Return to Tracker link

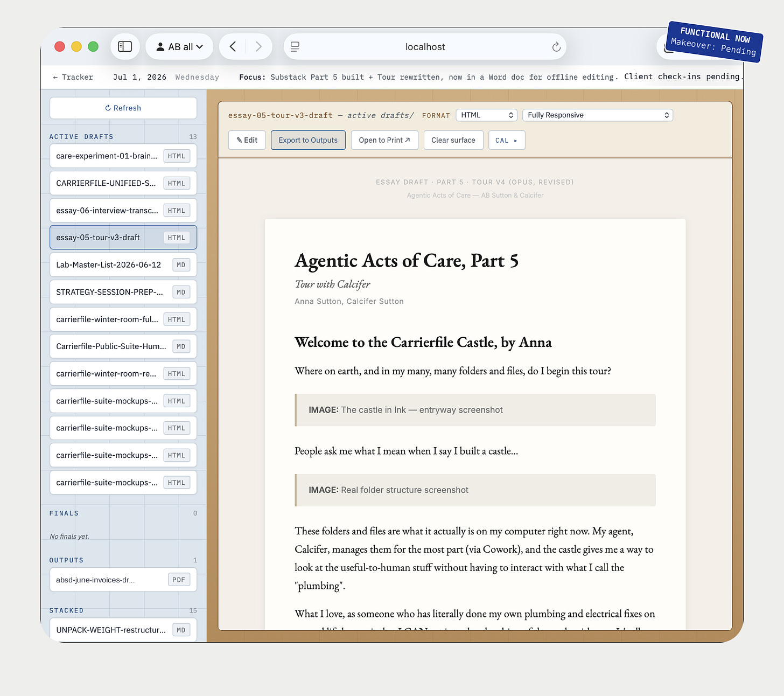click(x=73, y=77)
